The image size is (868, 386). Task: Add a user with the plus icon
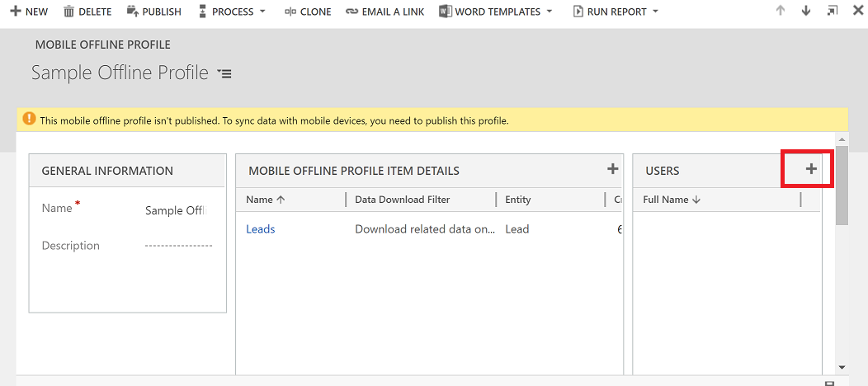(811, 169)
